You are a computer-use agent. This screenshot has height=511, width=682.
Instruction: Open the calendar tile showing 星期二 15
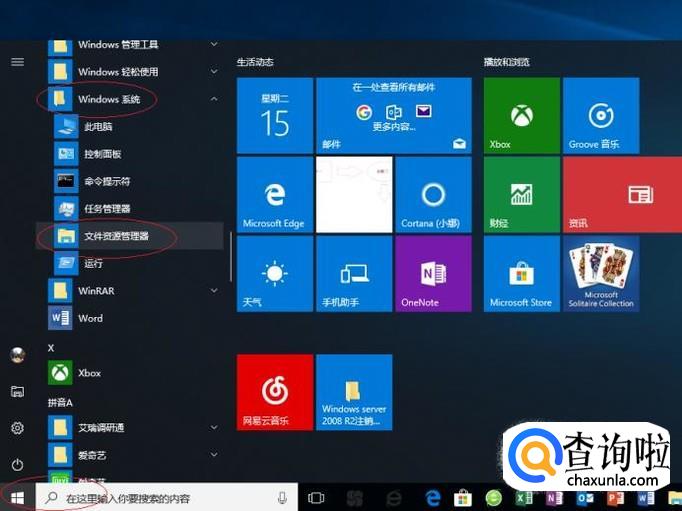[275, 116]
